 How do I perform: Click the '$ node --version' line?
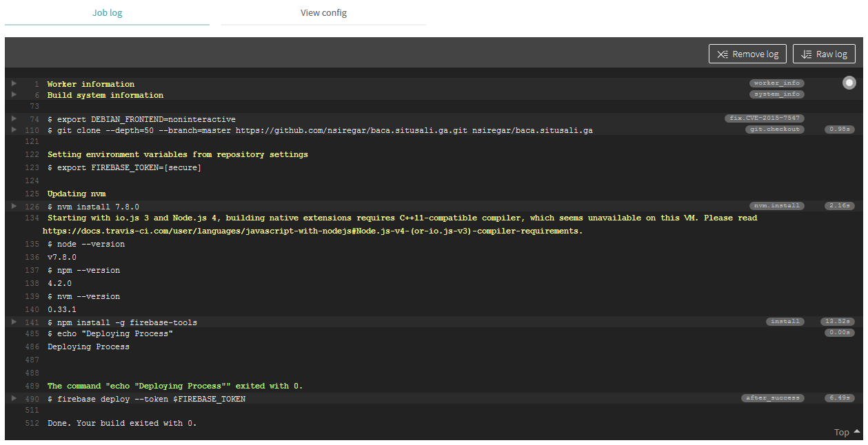tap(86, 244)
